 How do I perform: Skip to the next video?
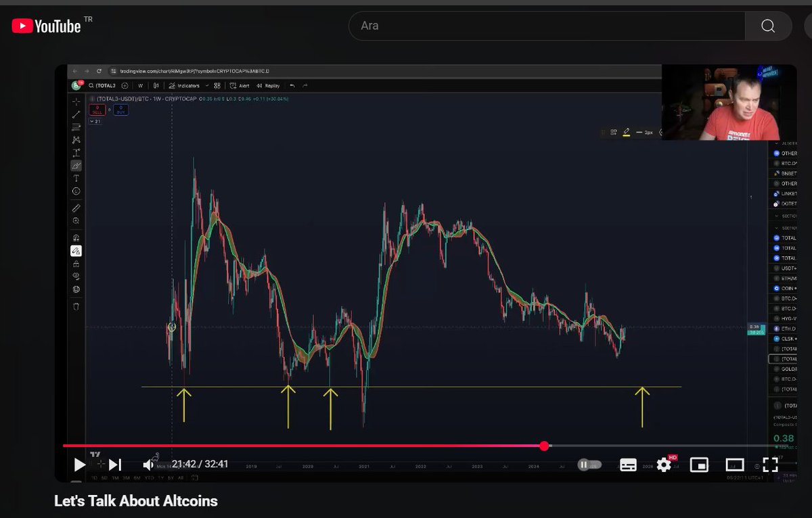tap(115, 464)
